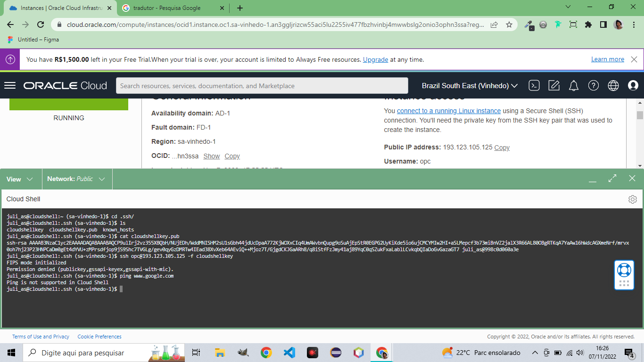This screenshot has width=644, height=362.
Task: Open the Chrome profile picture
Action: point(619,25)
